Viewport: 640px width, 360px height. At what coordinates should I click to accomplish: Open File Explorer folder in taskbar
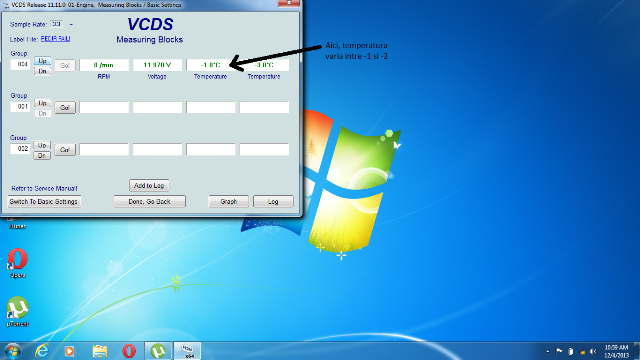point(100,351)
